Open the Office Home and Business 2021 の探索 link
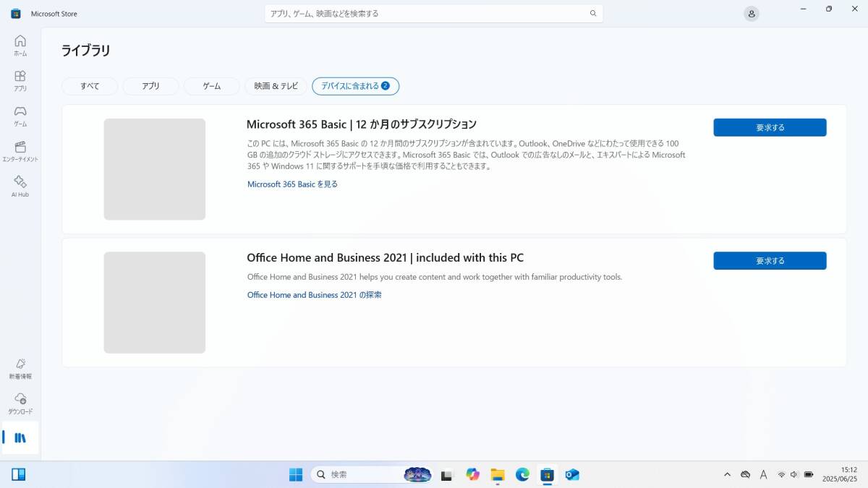The width and height of the screenshot is (868, 488). point(314,295)
